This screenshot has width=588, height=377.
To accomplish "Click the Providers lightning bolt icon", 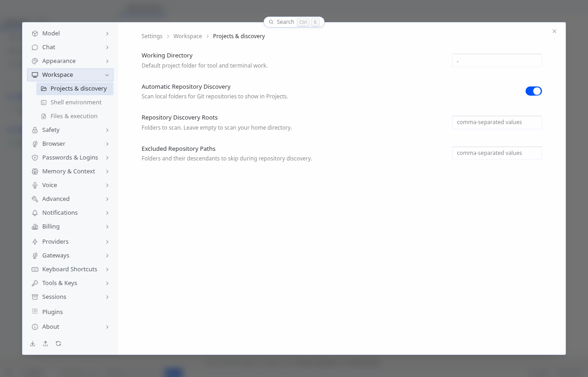I will point(35,242).
